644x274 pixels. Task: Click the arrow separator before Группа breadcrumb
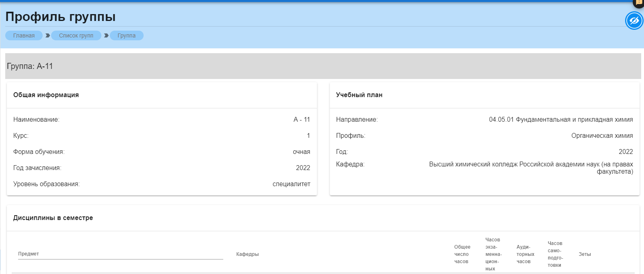106,35
